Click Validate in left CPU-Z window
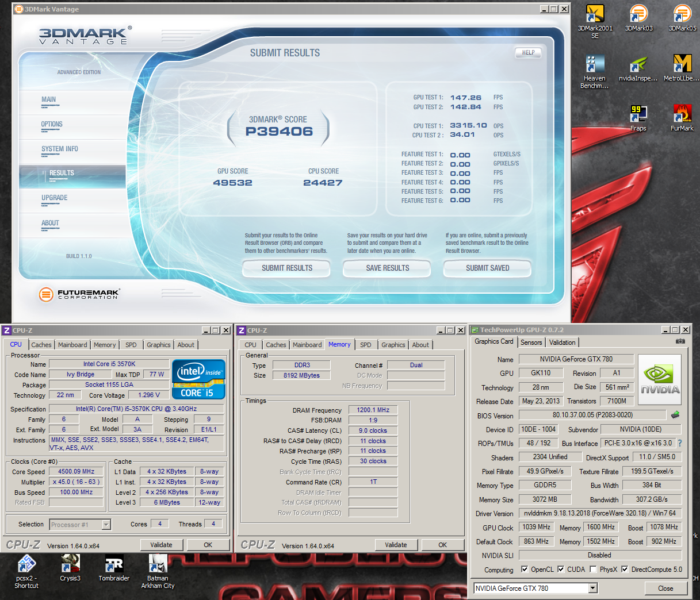The width and height of the screenshot is (700, 600). pyautogui.click(x=161, y=545)
